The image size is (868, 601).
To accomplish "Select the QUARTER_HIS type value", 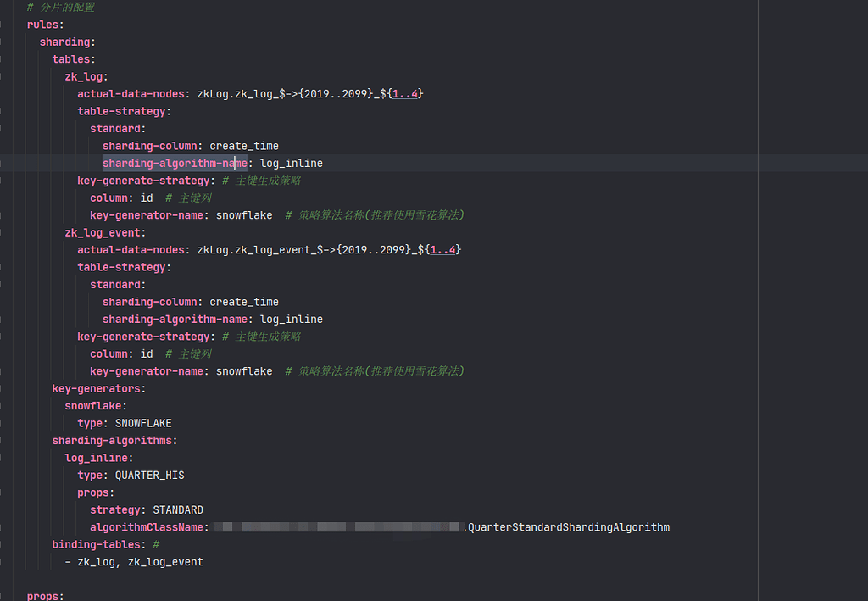I will pyautogui.click(x=148, y=475).
